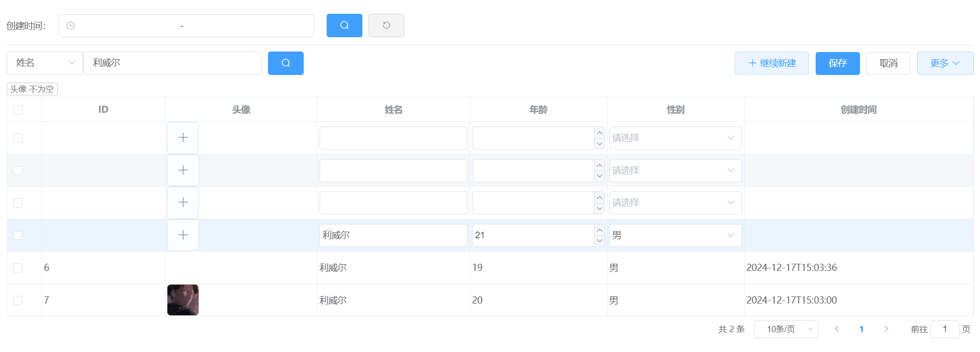
Task: Click the avatar upload plus in the third new row
Action: point(183,203)
